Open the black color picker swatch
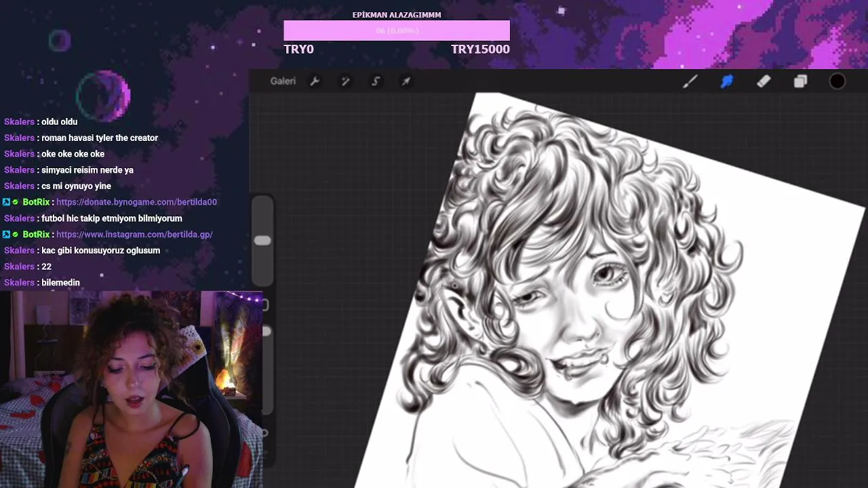Screen dimensions: 868x488 [x=837, y=81]
